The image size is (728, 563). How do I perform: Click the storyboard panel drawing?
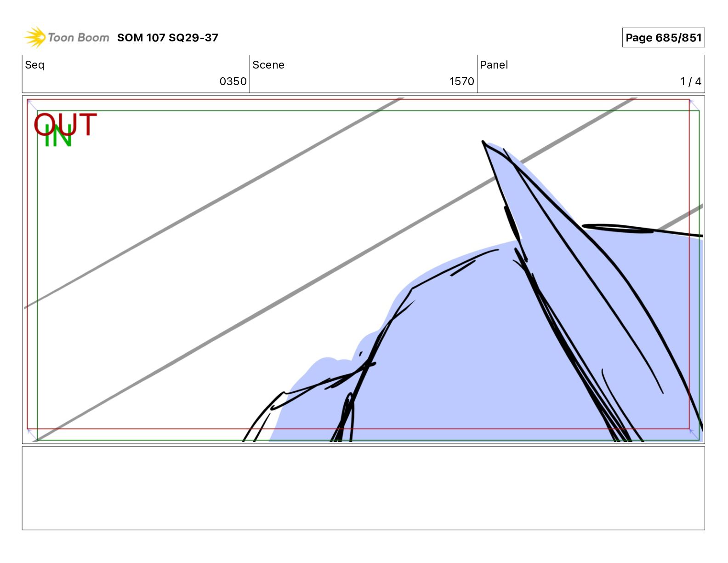tap(363, 270)
